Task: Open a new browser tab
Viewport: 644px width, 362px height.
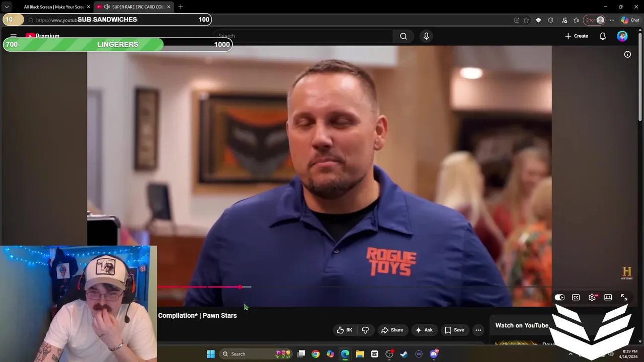Action: click(181, 7)
